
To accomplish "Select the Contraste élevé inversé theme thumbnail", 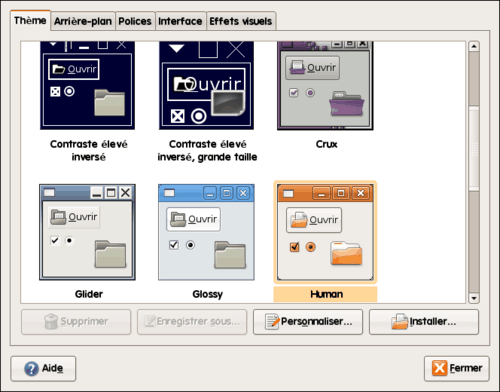I will [87, 85].
